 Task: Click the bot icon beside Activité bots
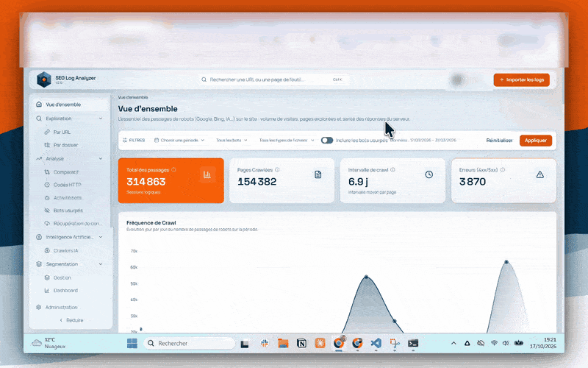(x=47, y=197)
